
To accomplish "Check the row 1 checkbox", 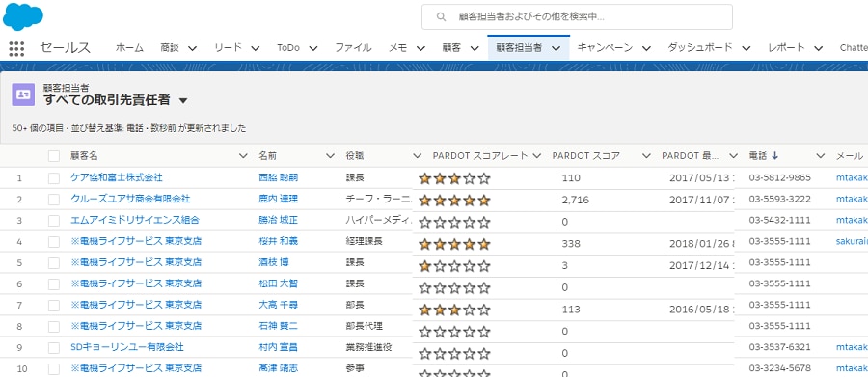I will 54,178.
